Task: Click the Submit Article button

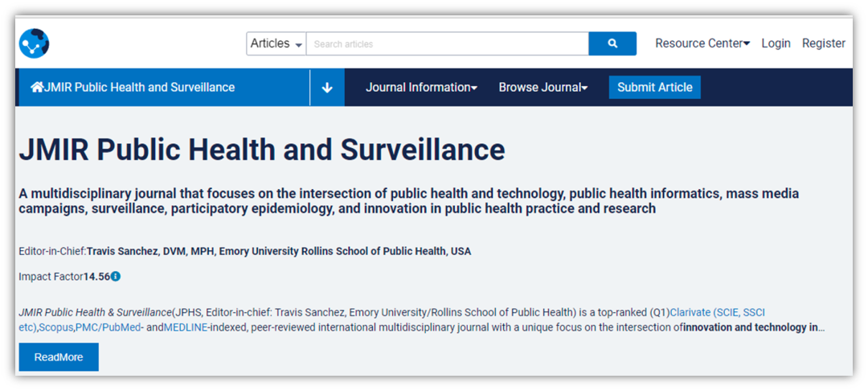Action: [654, 88]
